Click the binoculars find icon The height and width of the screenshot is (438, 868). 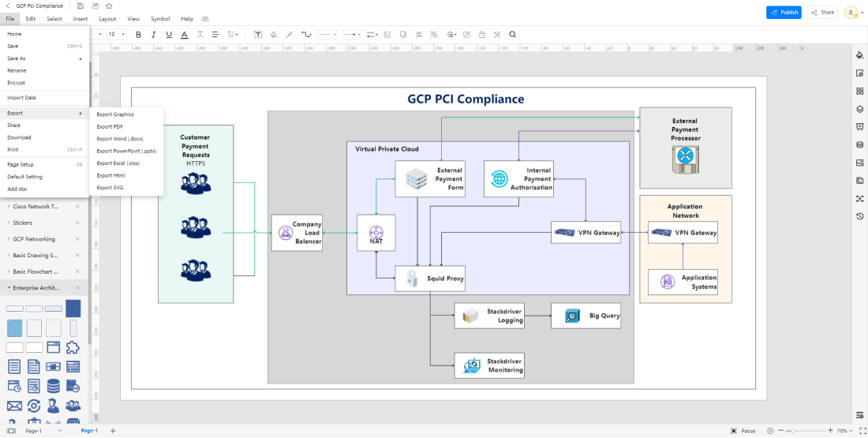(205, 19)
